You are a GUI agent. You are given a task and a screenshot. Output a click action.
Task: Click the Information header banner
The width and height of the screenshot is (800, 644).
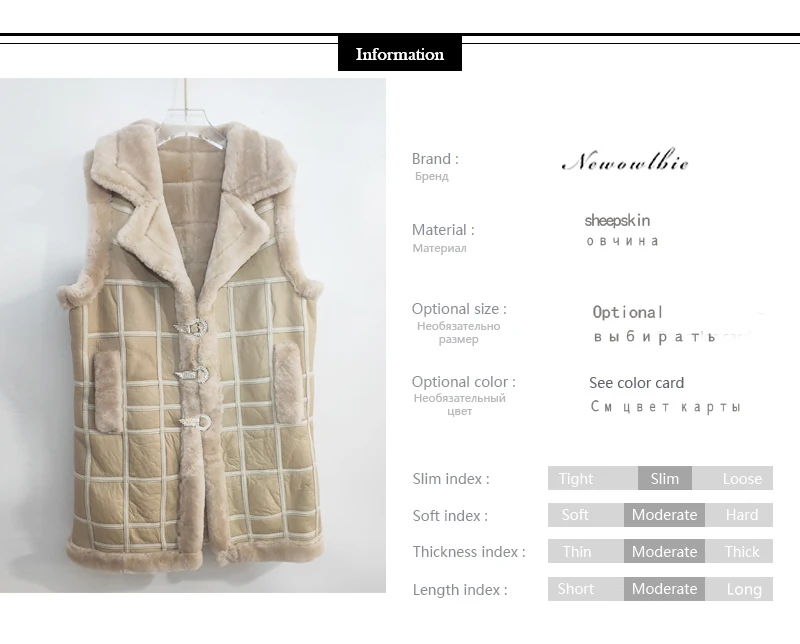point(399,54)
